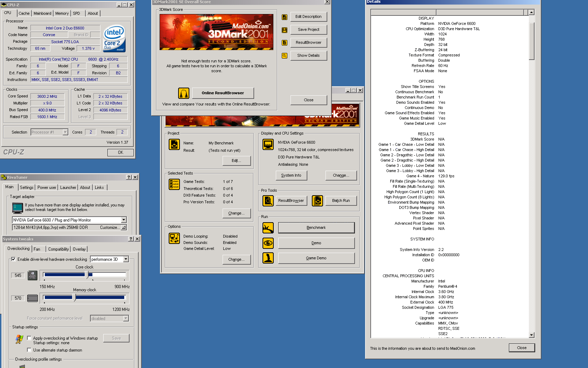Toggle Enable driver-level hardware overclocking checkbox
The height and width of the screenshot is (368, 588).
(13, 259)
